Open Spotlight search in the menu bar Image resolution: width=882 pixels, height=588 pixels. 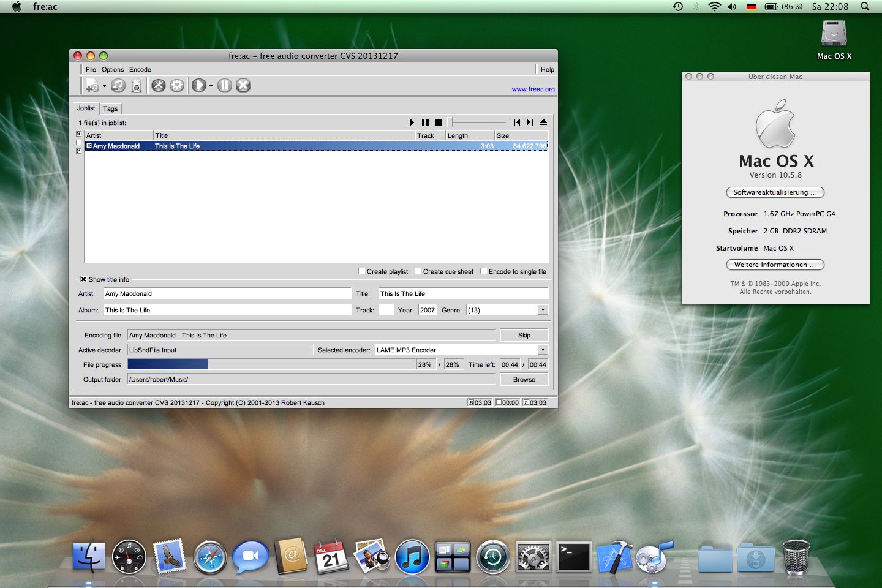(x=865, y=7)
